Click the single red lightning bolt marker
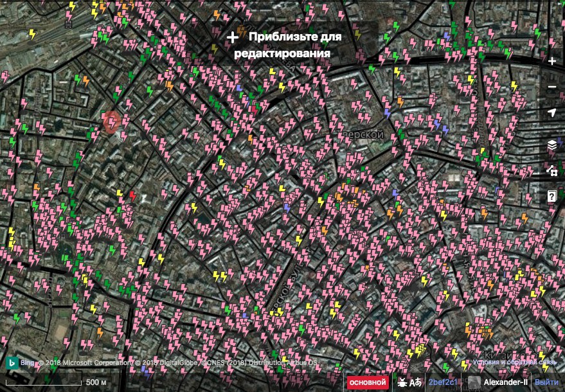 (x=132, y=195)
